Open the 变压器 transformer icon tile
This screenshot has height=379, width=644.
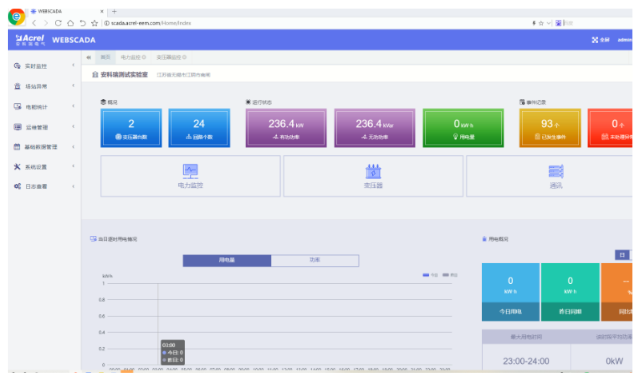[x=373, y=176]
